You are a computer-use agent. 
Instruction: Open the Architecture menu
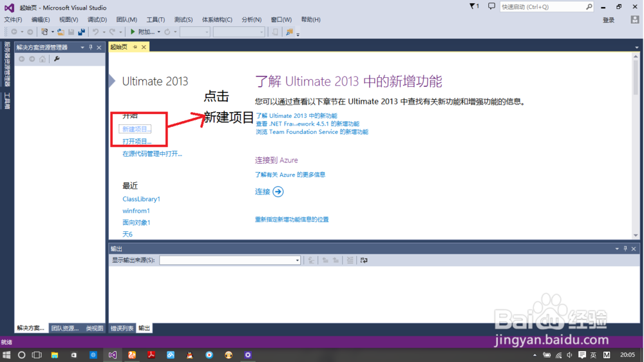tap(217, 19)
